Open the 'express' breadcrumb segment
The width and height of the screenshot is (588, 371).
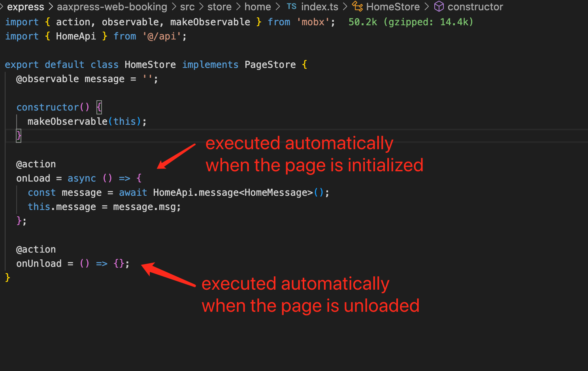coord(26,7)
